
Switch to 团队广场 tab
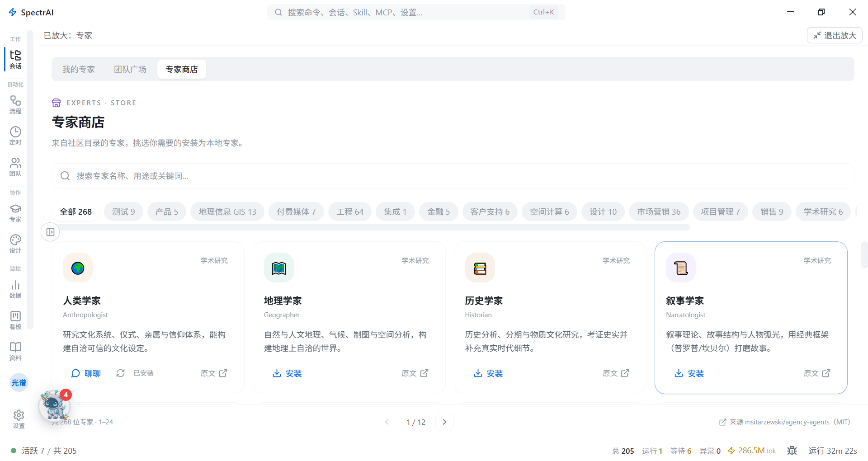(130, 69)
